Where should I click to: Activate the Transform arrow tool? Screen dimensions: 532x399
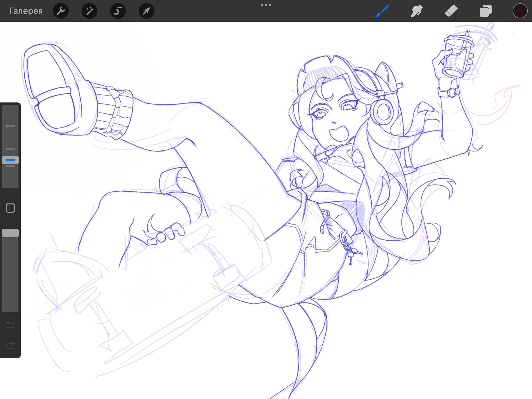pyautogui.click(x=147, y=11)
